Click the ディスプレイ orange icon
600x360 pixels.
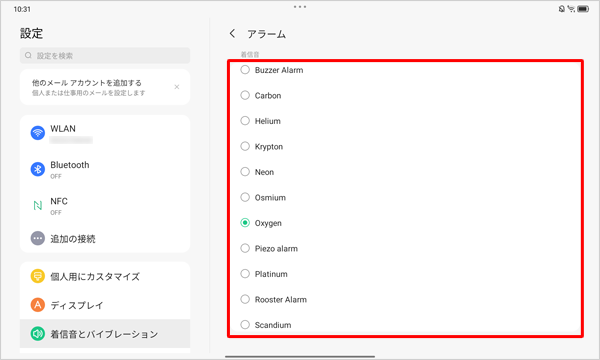[38, 305]
